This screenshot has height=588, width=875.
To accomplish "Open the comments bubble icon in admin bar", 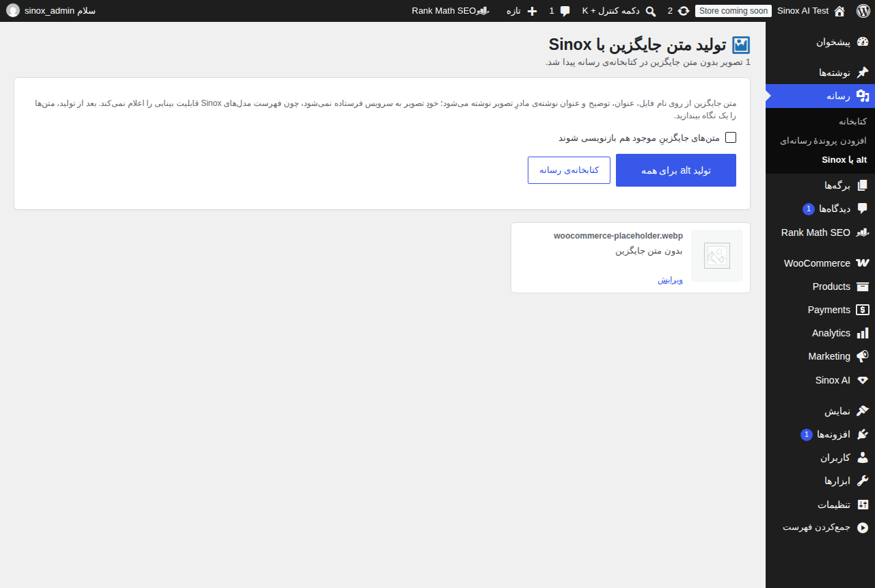I will 565,11.
